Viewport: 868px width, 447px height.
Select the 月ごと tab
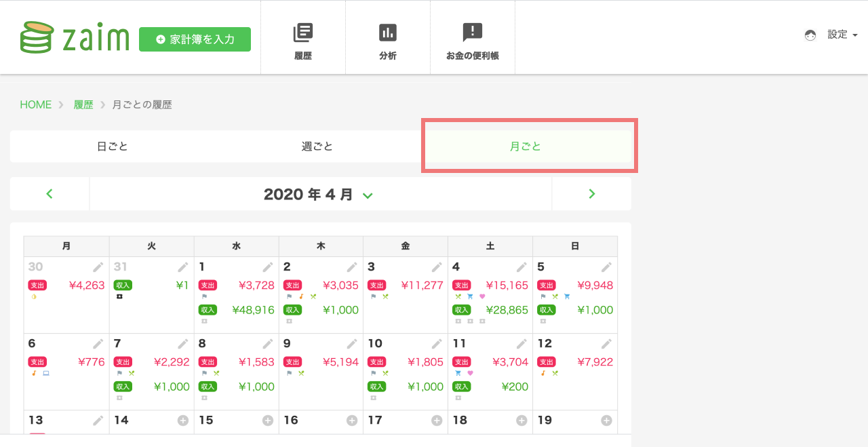526,147
